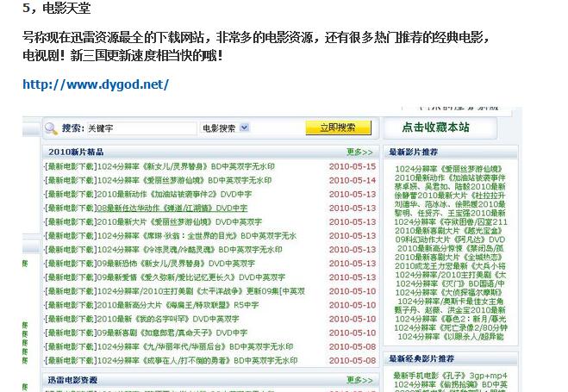568x392 pixels.
Task: Open the 电影搜索 dropdown
Action: (225, 128)
